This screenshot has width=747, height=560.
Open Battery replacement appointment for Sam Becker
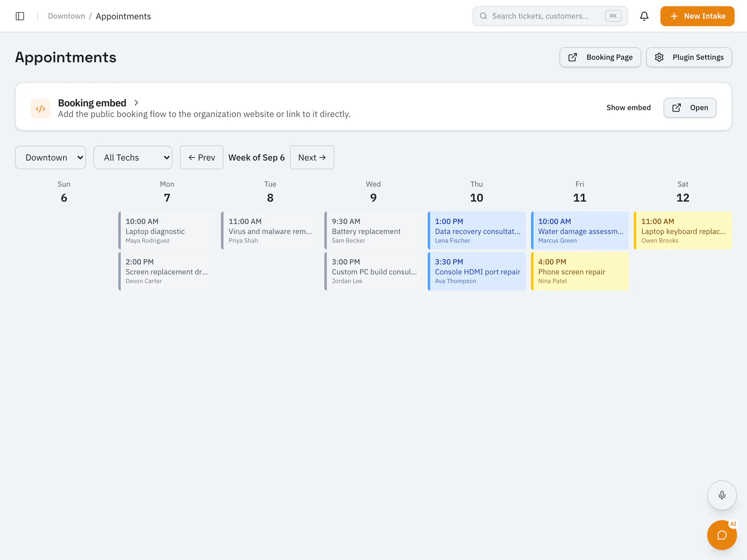373,231
